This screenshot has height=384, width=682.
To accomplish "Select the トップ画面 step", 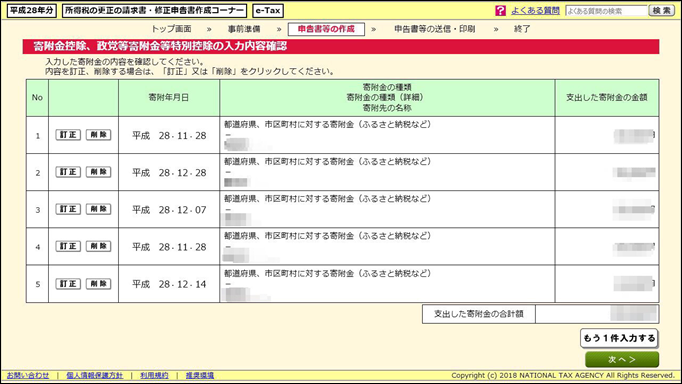I will click(171, 29).
